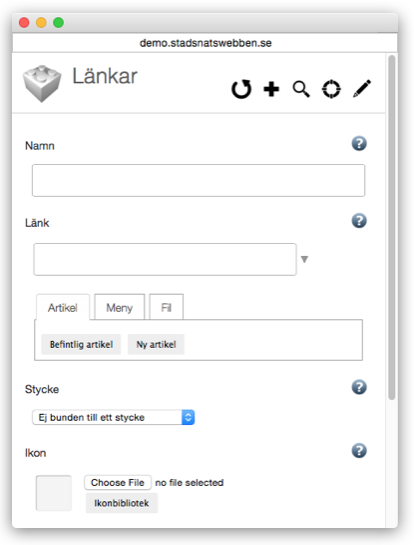
Task: Open help for the Namn field
Action: [359, 144]
